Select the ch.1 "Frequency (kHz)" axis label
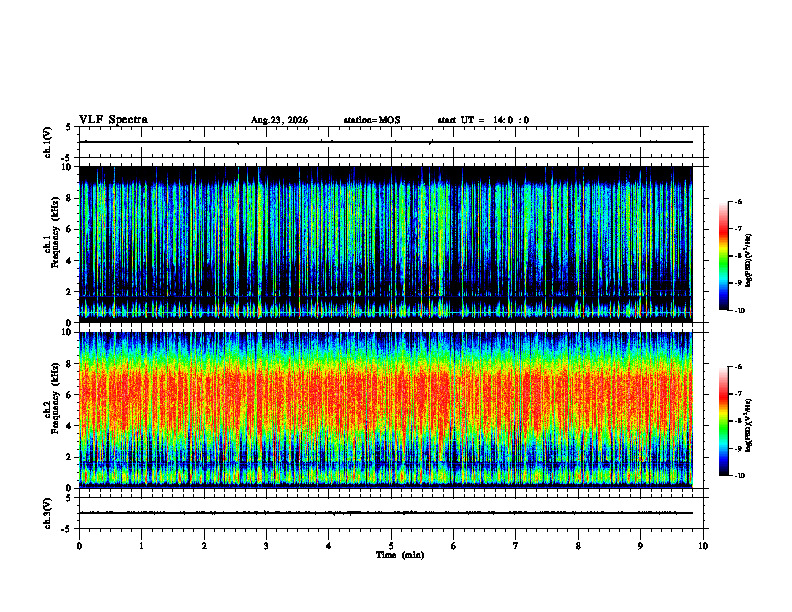The image size is (792, 612). (x=55, y=232)
